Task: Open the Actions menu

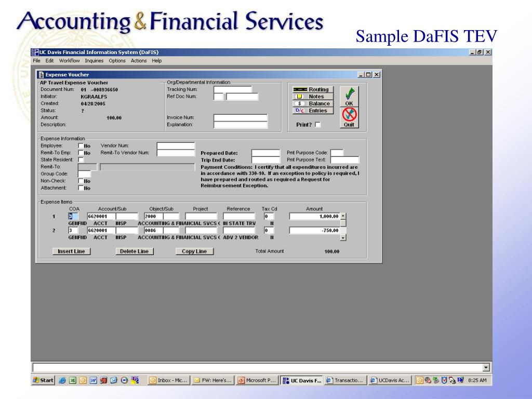Action: point(139,61)
